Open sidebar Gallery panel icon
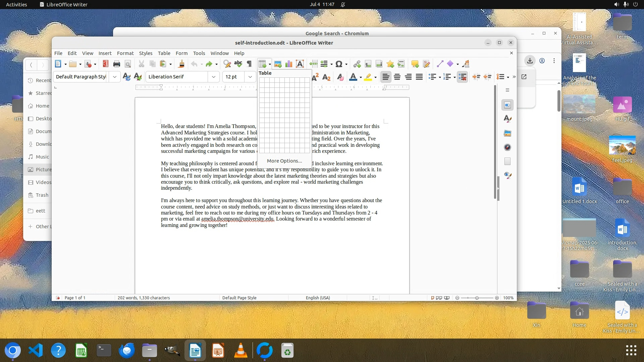This screenshot has width=644, height=362. (507, 133)
